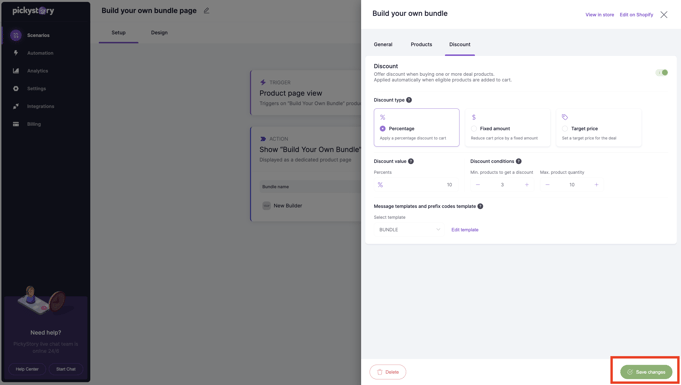Image resolution: width=681 pixels, height=385 pixels.
Task: Open the Settings gear icon
Action: [x=16, y=89]
